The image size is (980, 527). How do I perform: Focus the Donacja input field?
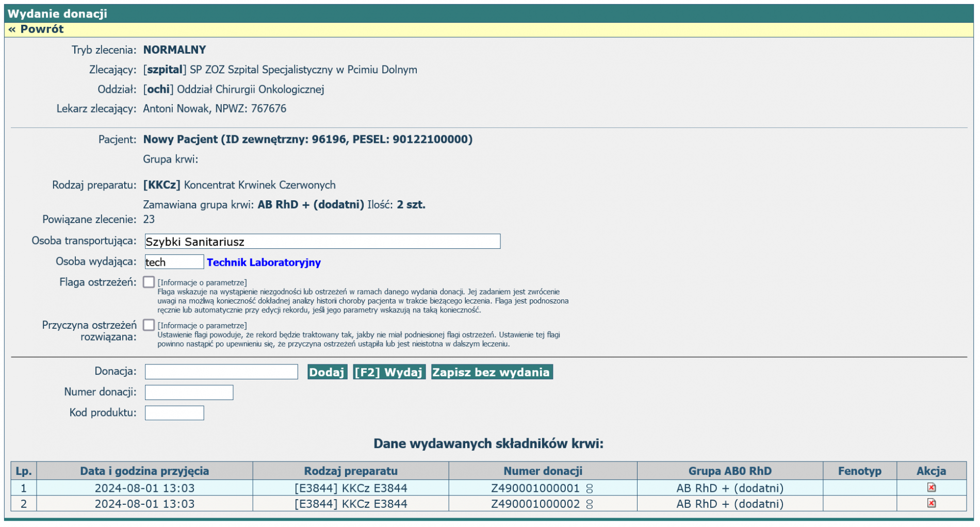tap(221, 372)
